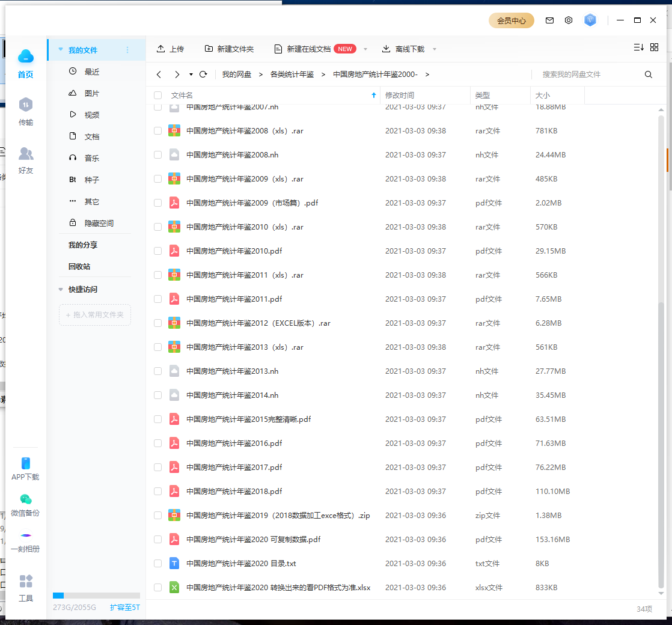This screenshot has width=672, height=625.
Task: Open the mail message icon
Action: 549,20
